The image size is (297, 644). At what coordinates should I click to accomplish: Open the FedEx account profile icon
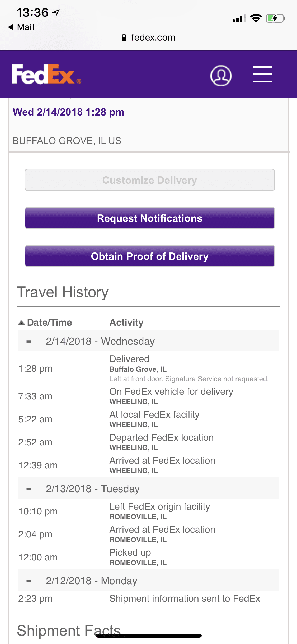click(x=221, y=76)
